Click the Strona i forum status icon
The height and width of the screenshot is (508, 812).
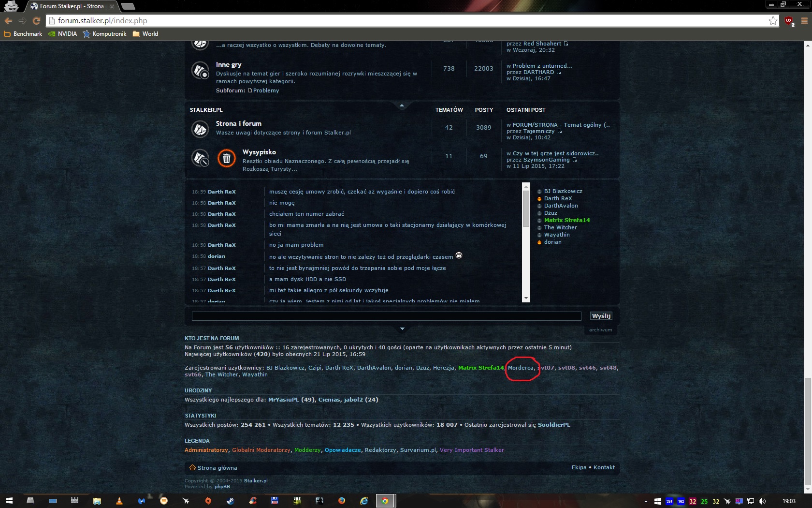[200, 129]
